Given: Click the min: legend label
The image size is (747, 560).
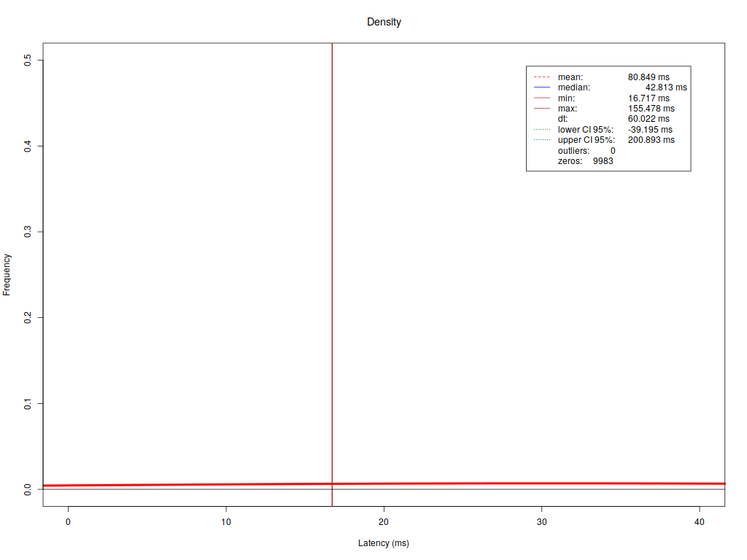Looking at the screenshot, I should [566, 98].
